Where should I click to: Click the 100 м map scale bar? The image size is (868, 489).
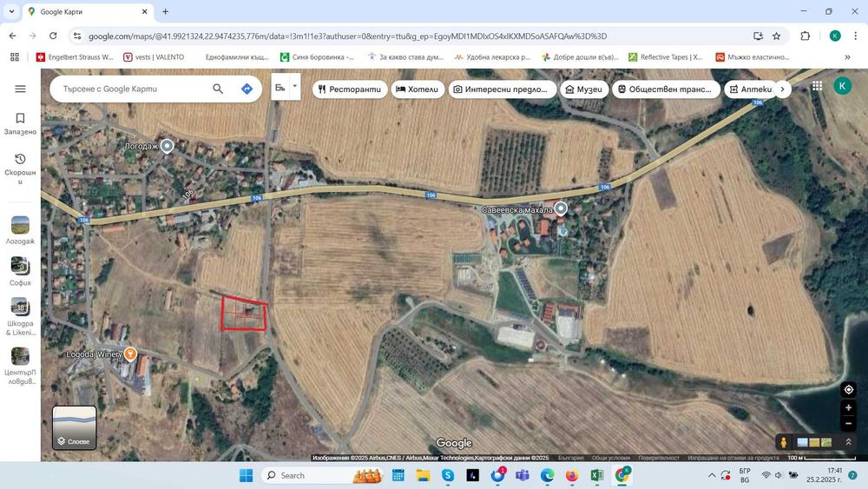[821, 458]
